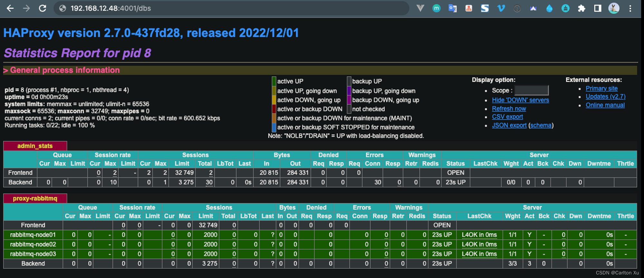Click L4OK in 0ms for rabbitmq-node01
Screen dimensions: 644x278
coord(479,235)
